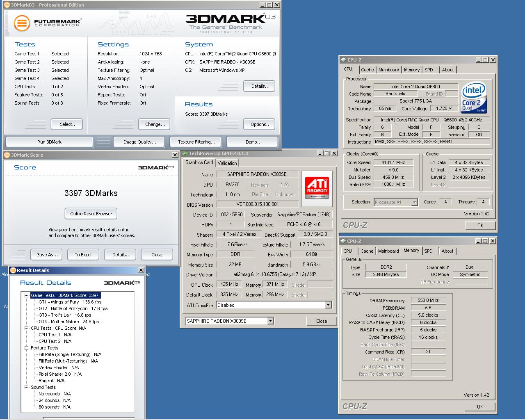Viewport: 525px width, 420px height.
Task: Click Close button in GPU-Z
Action: coord(322,321)
